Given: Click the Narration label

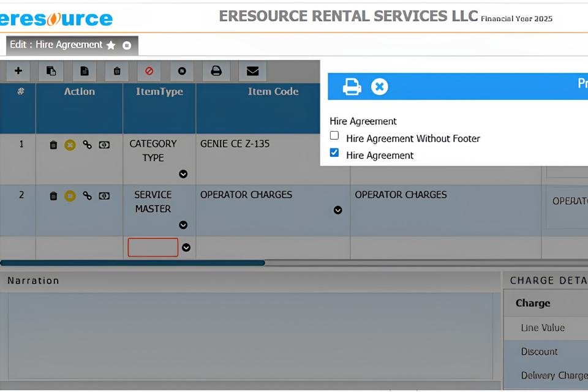Looking at the screenshot, I should pyautogui.click(x=33, y=281).
